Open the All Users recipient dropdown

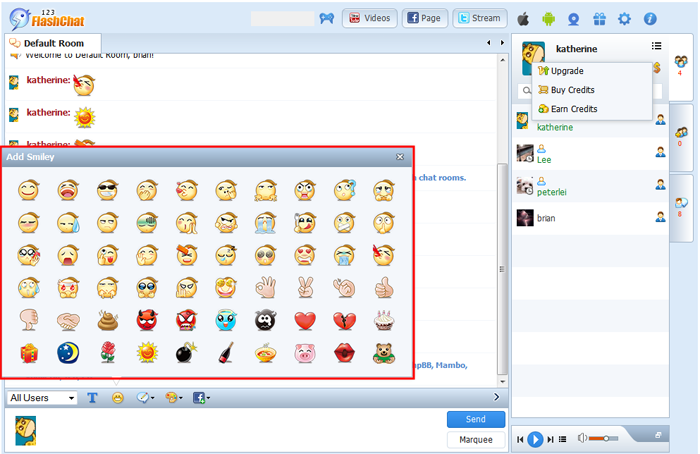[42, 398]
